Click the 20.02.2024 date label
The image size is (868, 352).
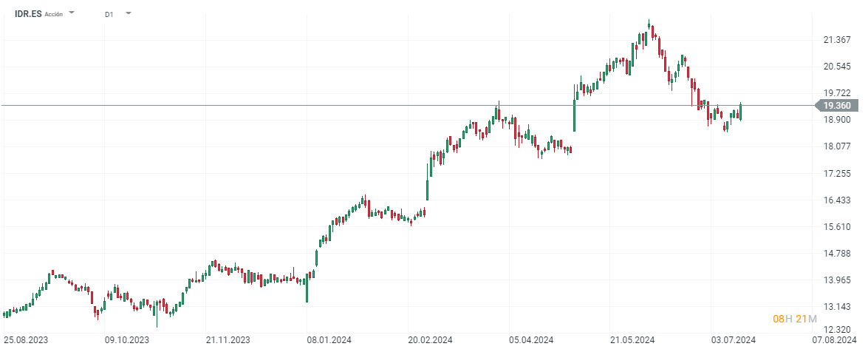point(430,340)
